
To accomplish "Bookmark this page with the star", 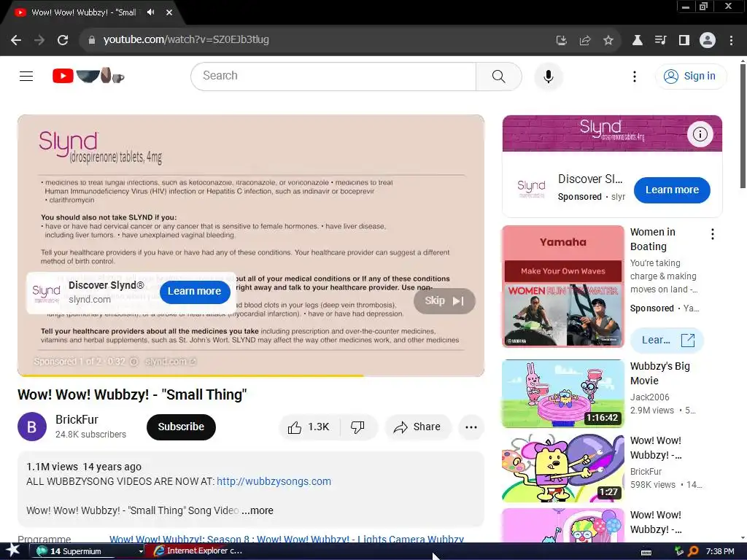I will click(608, 40).
